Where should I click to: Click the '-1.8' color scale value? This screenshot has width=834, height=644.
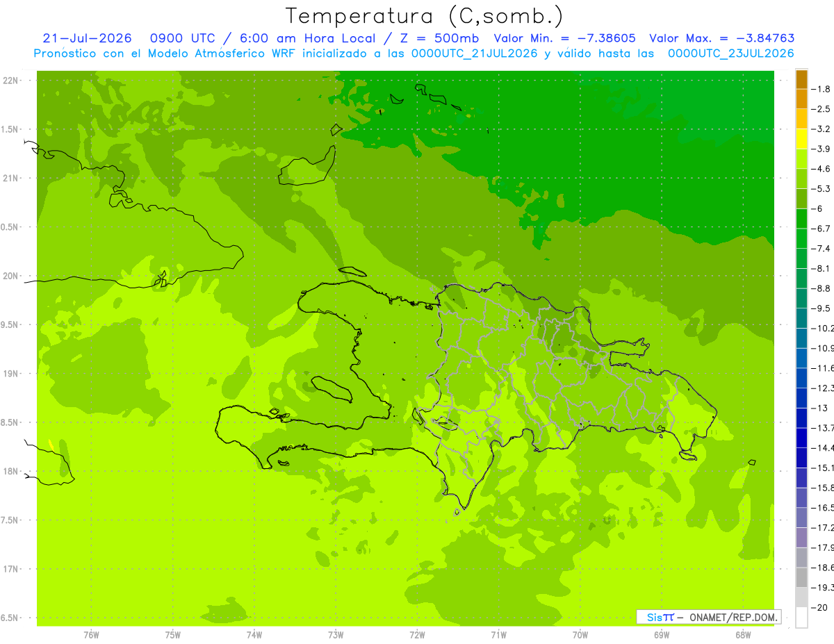[x=821, y=89]
